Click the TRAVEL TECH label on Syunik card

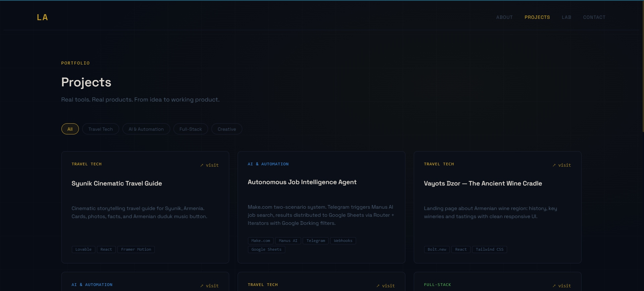87,164
